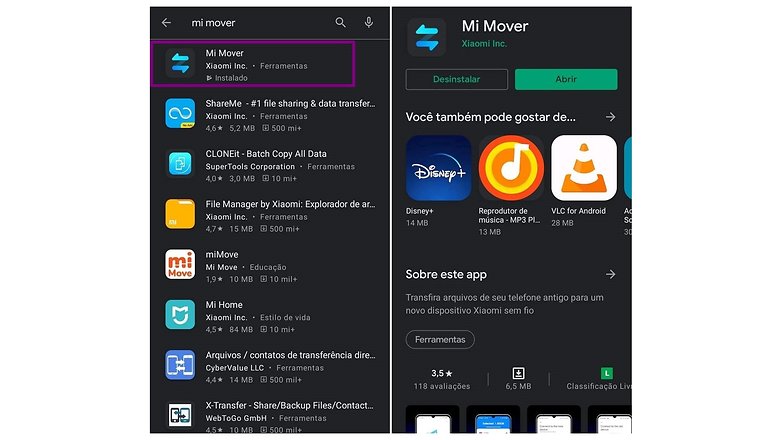The width and height of the screenshot is (782, 440).
Task: Tap 'WebToGo GmbH' developer name
Action: [236, 418]
